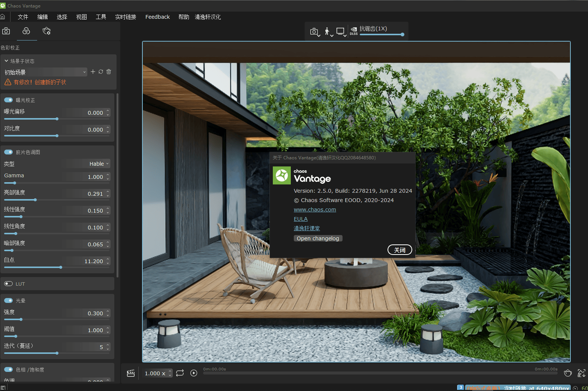588x391 pixels.
Task: Open the 选择 menu
Action: pyautogui.click(x=62, y=17)
